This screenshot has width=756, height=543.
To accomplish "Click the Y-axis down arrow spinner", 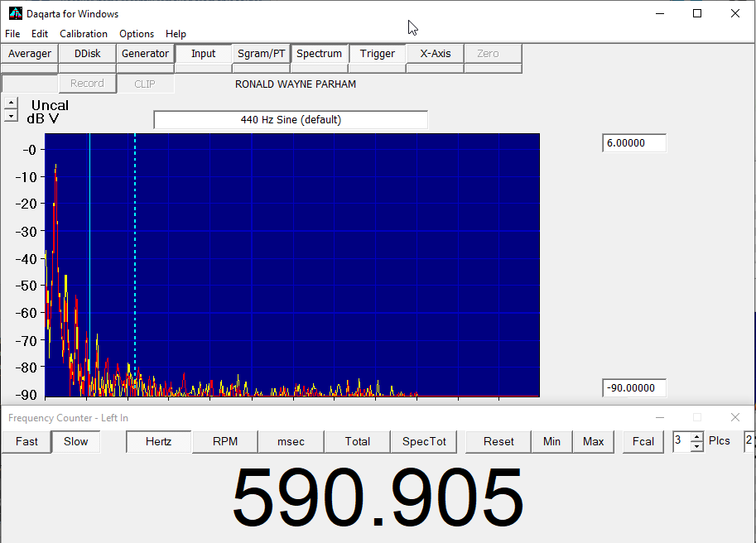I will point(10,117).
